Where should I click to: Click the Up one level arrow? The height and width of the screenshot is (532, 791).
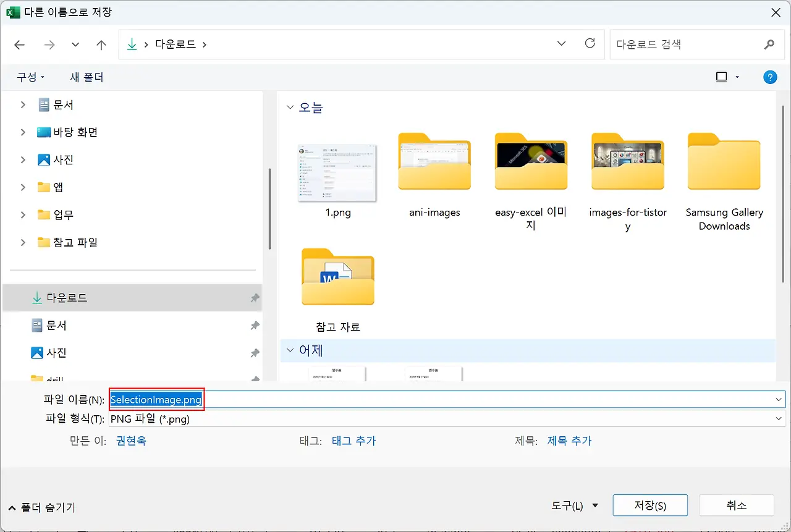click(x=102, y=44)
